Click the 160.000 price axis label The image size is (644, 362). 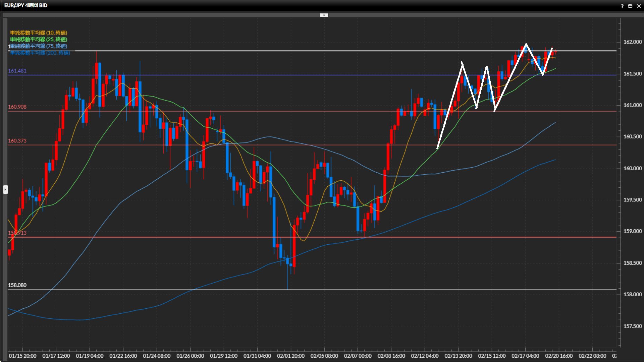[632, 168]
